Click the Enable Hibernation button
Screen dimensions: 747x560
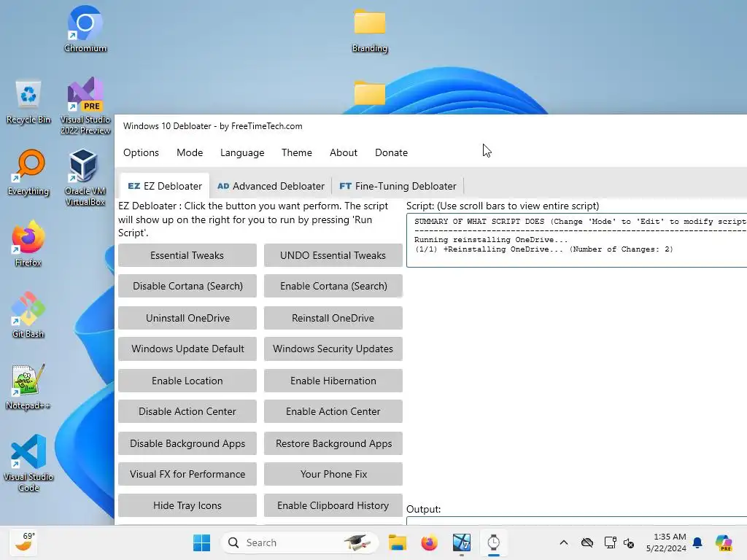point(333,381)
